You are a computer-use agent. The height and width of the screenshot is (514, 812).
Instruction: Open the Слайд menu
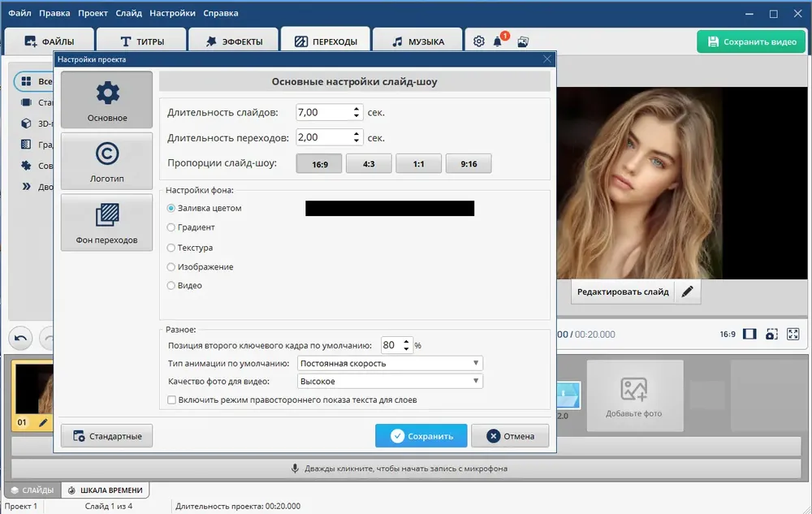(128, 13)
